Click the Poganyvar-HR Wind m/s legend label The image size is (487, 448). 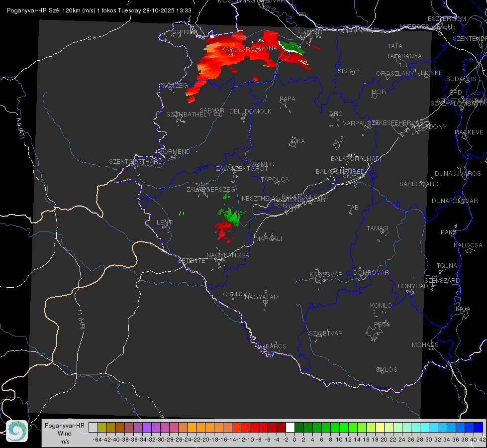pos(64,434)
